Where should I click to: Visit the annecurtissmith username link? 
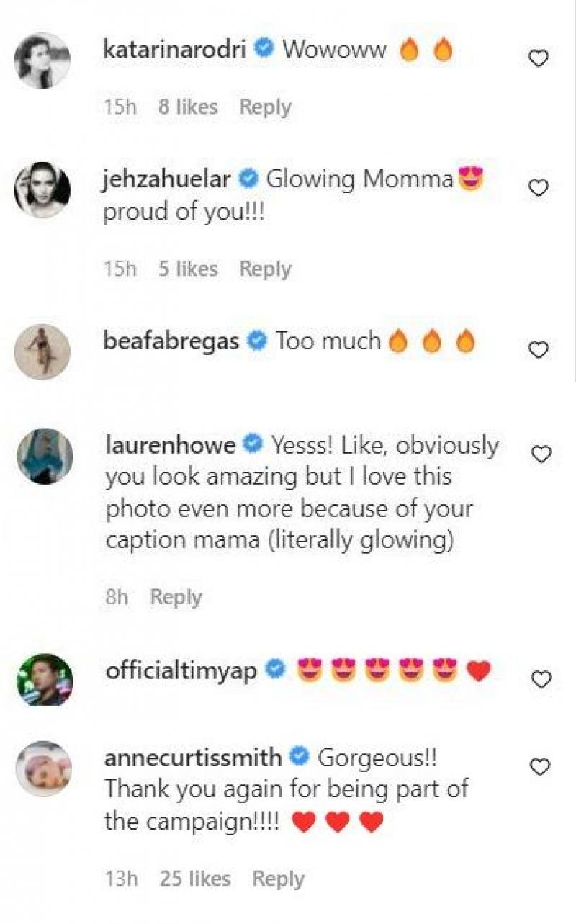[194, 758]
